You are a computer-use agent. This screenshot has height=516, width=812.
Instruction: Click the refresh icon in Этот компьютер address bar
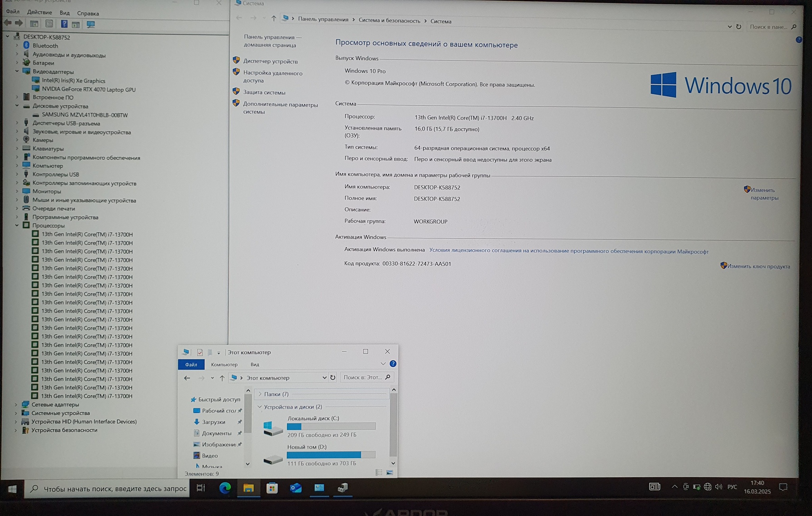(333, 378)
